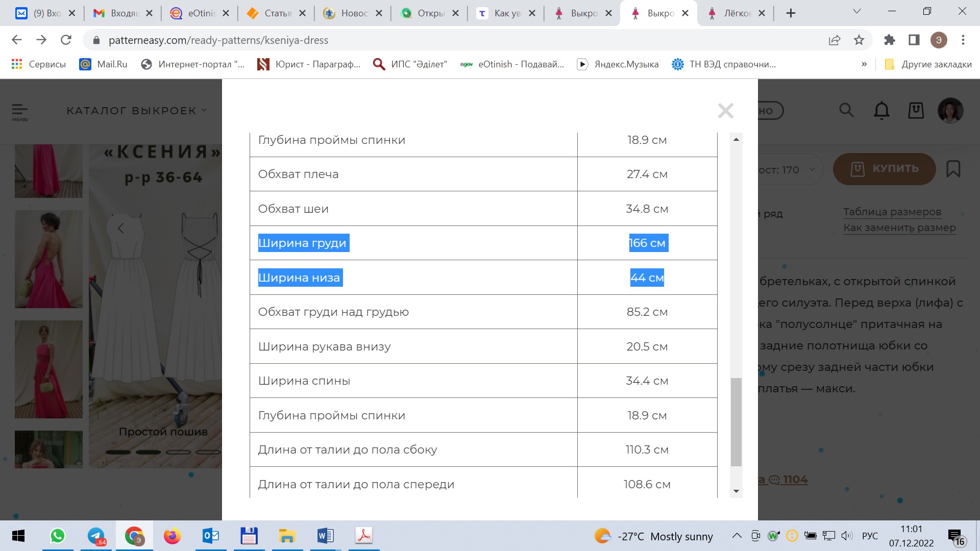Viewport: 980px width, 551px height.
Task: Bookmark this pattern with flag icon
Action: pos(953,169)
